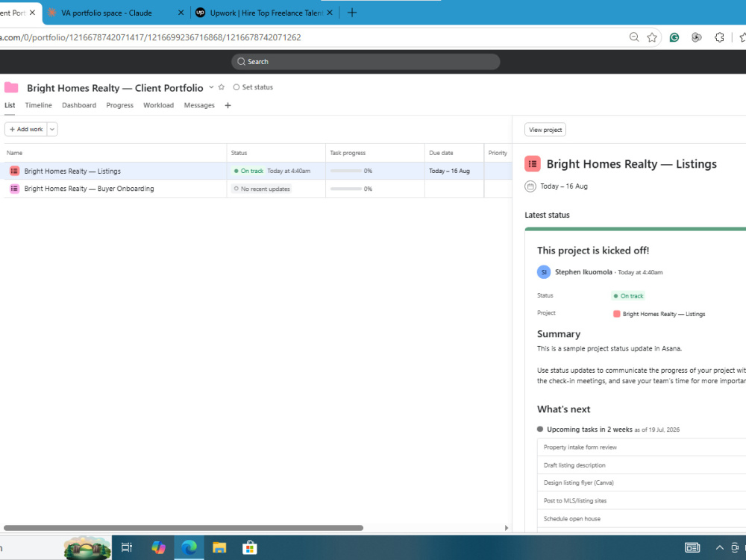Click This project is kicked off! heading

coord(593,251)
